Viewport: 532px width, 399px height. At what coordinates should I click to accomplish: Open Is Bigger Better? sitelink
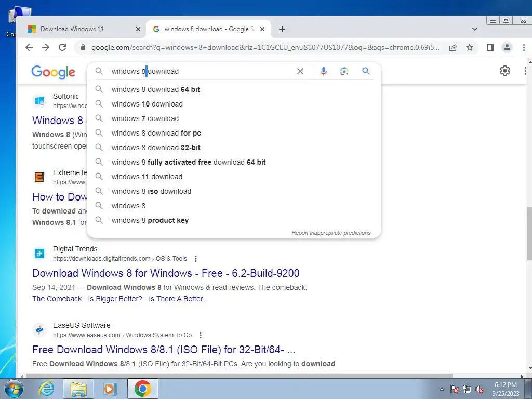pos(115,299)
